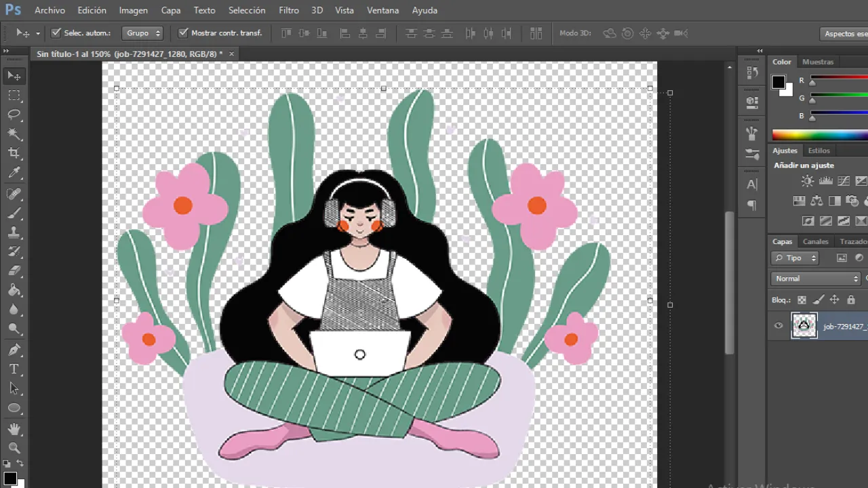
Task: Add a Brightness/Contrast adjustment
Action: 807,181
